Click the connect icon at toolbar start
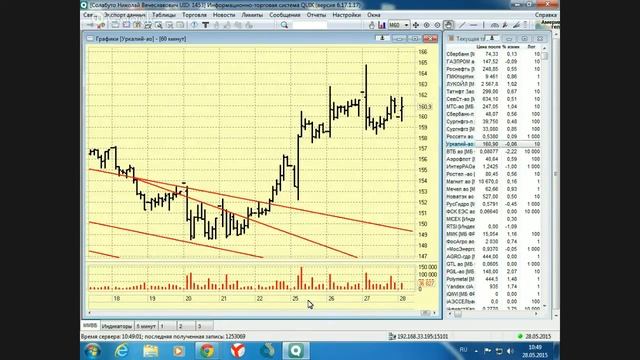The height and width of the screenshot is (360, 640). 90,25
